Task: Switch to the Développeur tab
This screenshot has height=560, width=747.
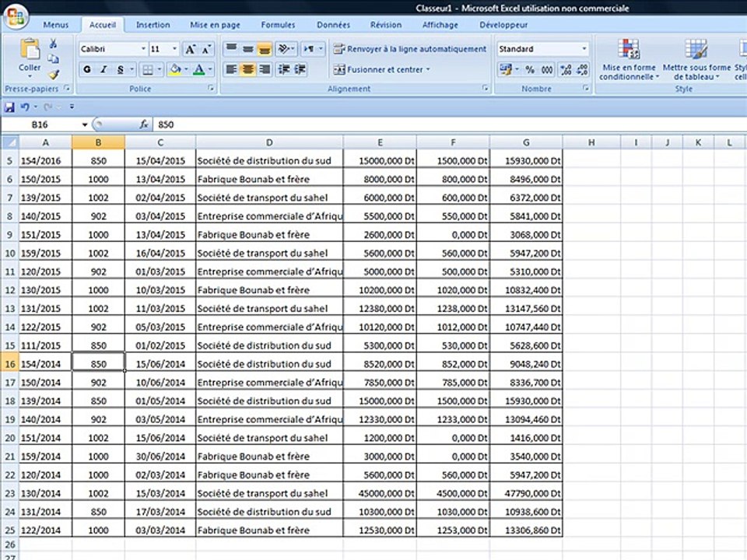Action: [503, 25]
